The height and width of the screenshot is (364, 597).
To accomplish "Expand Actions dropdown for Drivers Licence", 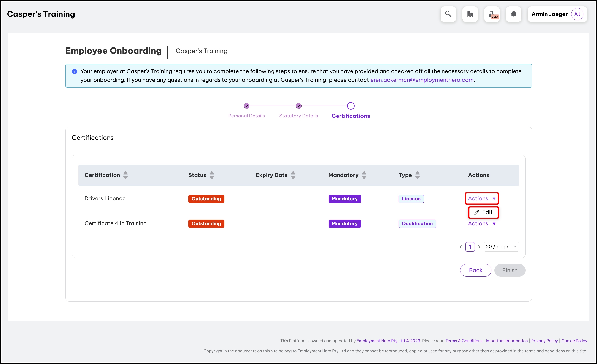I will (481, 199).
